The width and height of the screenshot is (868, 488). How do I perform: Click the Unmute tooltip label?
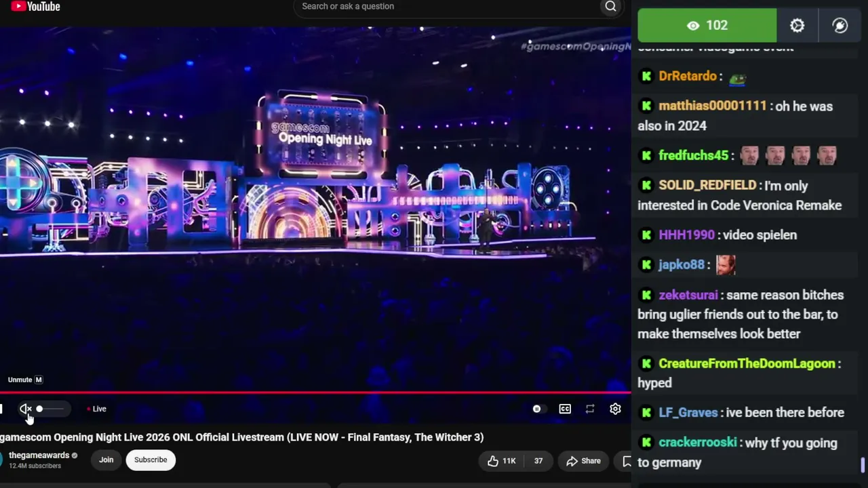26,380
